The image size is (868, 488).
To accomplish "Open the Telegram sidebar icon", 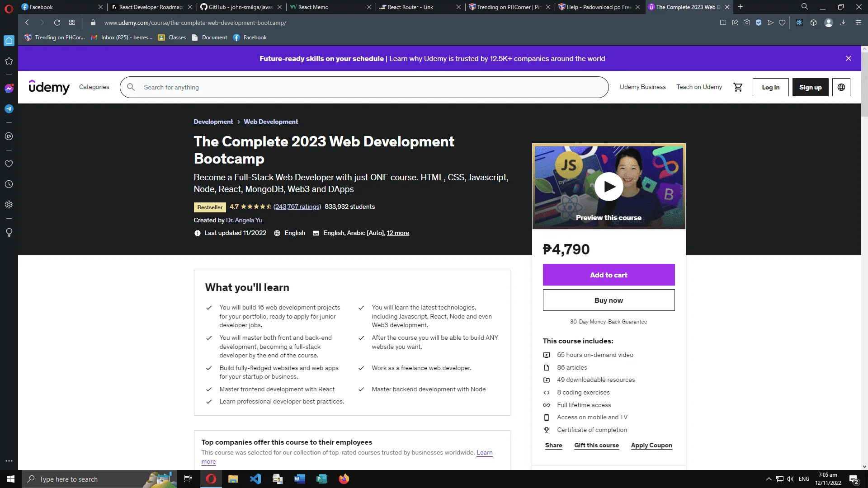I will [x=9, y=109].
